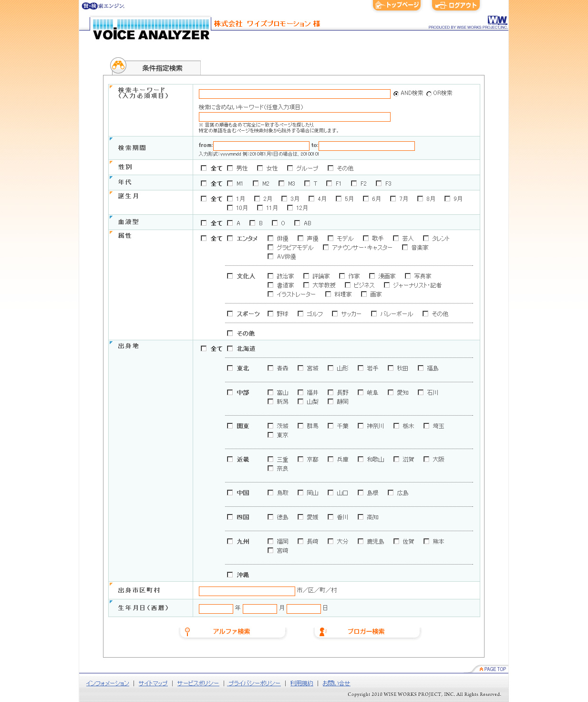Check the 東京 checkbox
Image resolution: width=588 pixels, height=702 pixels.
(270, 435)
